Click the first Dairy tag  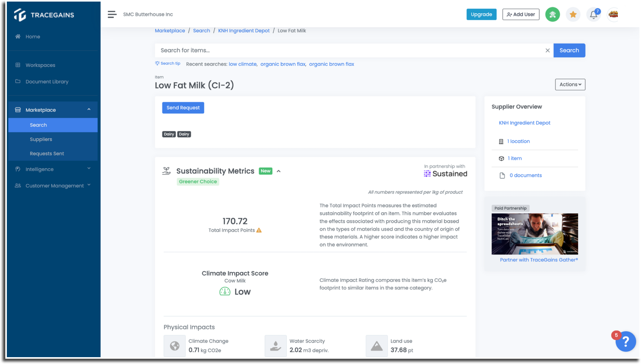click(169, 134)
